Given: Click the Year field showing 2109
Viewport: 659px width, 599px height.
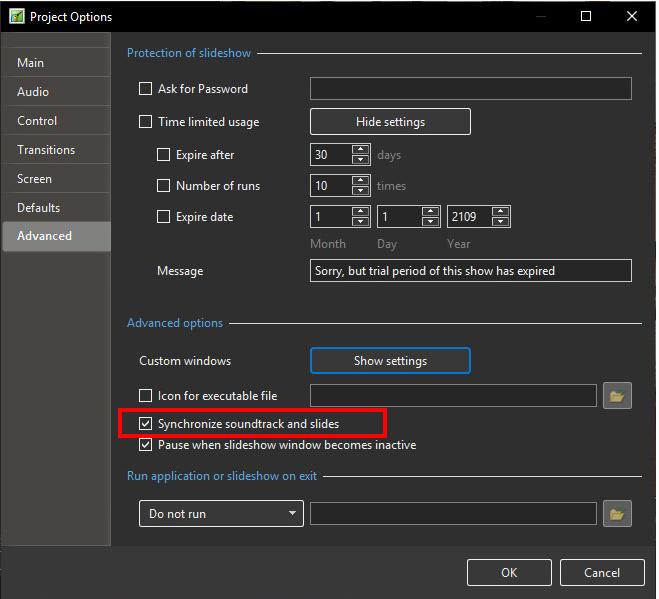Looking at the screenshot, I should pos(469,217).
